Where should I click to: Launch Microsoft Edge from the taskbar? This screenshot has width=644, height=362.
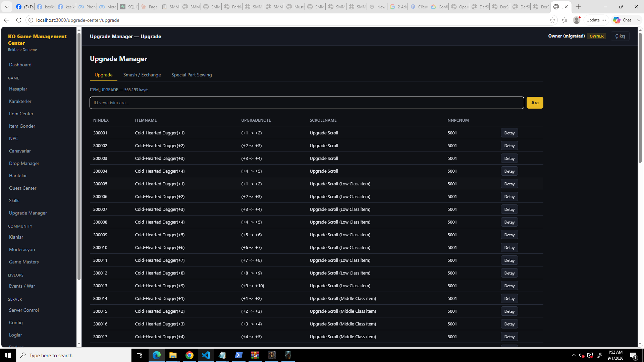(157, 355)
